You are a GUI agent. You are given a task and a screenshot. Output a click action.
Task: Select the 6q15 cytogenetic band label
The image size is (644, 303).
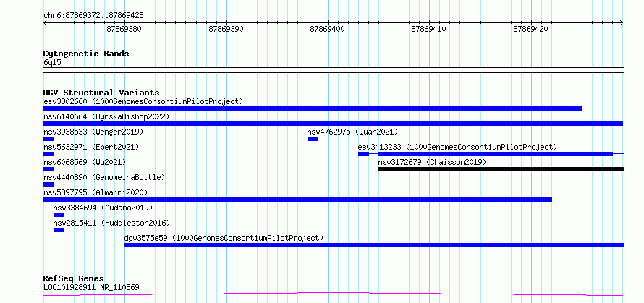(52, 63)
